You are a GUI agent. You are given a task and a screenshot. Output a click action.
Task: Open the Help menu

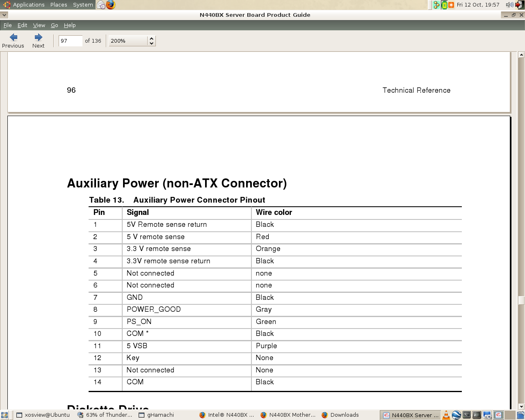click(70, 25)
